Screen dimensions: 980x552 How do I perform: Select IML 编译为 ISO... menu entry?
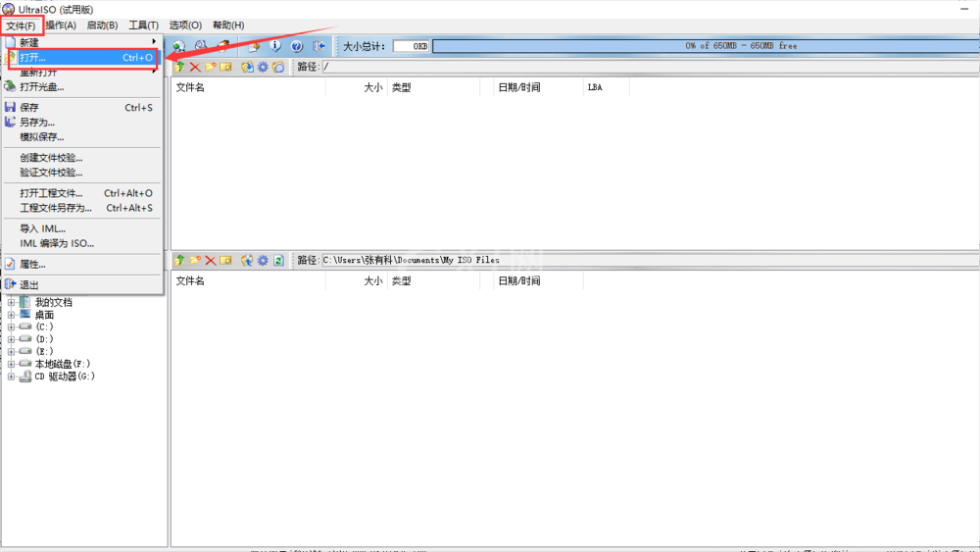click(82, 244)
